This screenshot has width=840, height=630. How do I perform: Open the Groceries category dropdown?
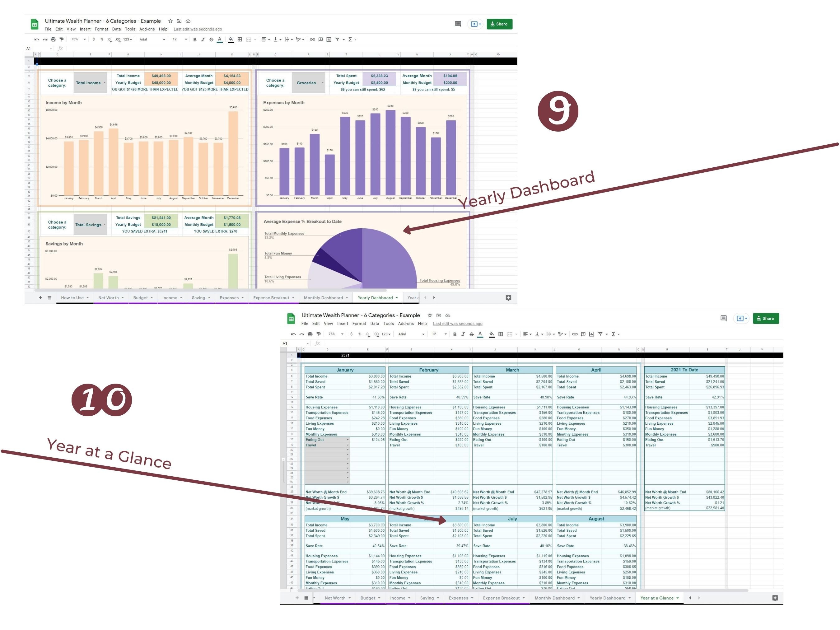(x=308, y=83)
